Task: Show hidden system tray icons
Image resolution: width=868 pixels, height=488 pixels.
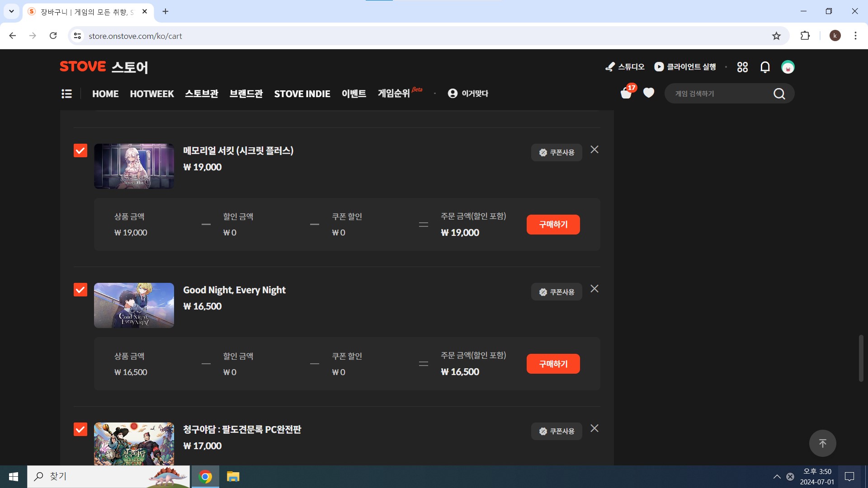Action: point(777,477)
